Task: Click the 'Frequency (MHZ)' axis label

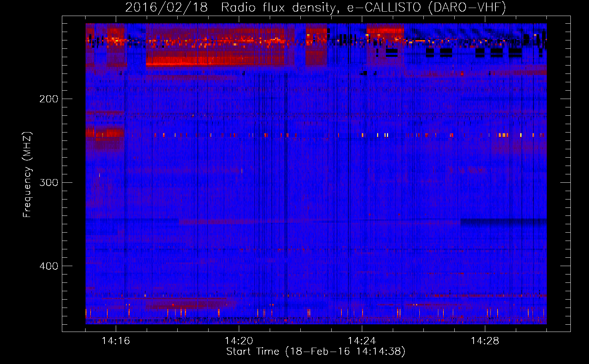Action: [27, 174]
